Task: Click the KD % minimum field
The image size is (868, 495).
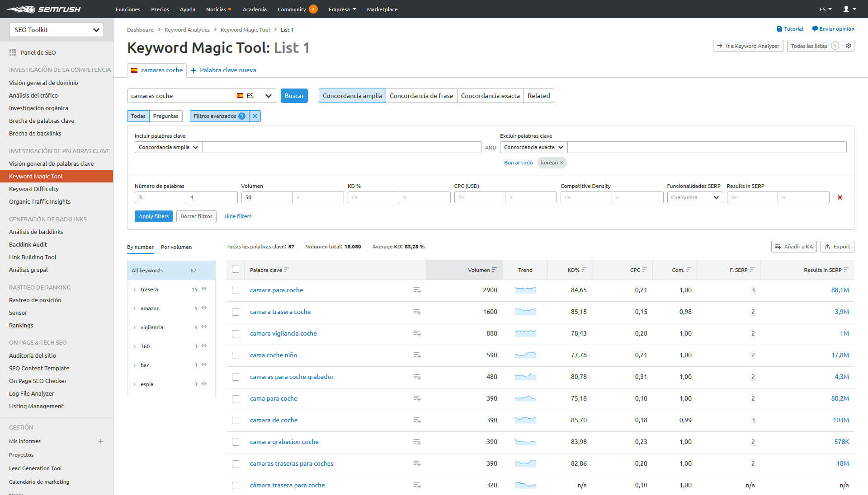Action: coord(373,197)
